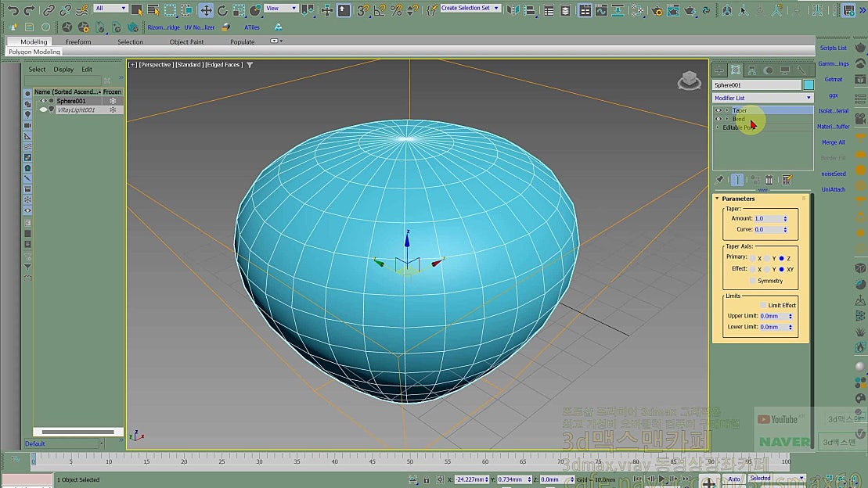Open the Create panel with the plus icon
Image resolution: width=868 pixels, height=488 pixels.
pyautogui.click(x=718, y=70)
